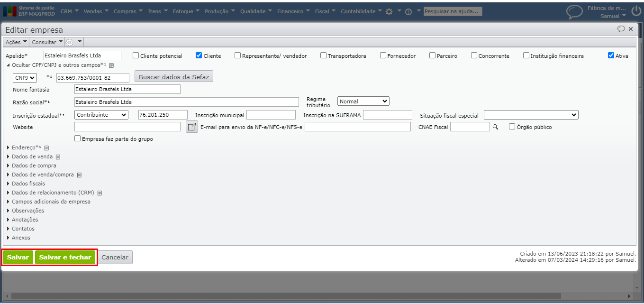Click the Nome fantasia input field
This screenshot has width=644, height=304.
pyautogui.click(x=127, y=89)
